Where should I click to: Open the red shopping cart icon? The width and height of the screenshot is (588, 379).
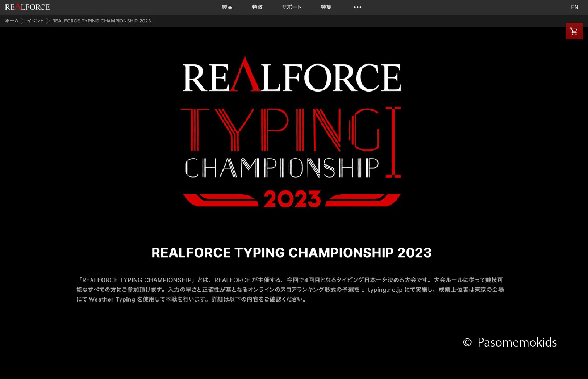[574, 31]
